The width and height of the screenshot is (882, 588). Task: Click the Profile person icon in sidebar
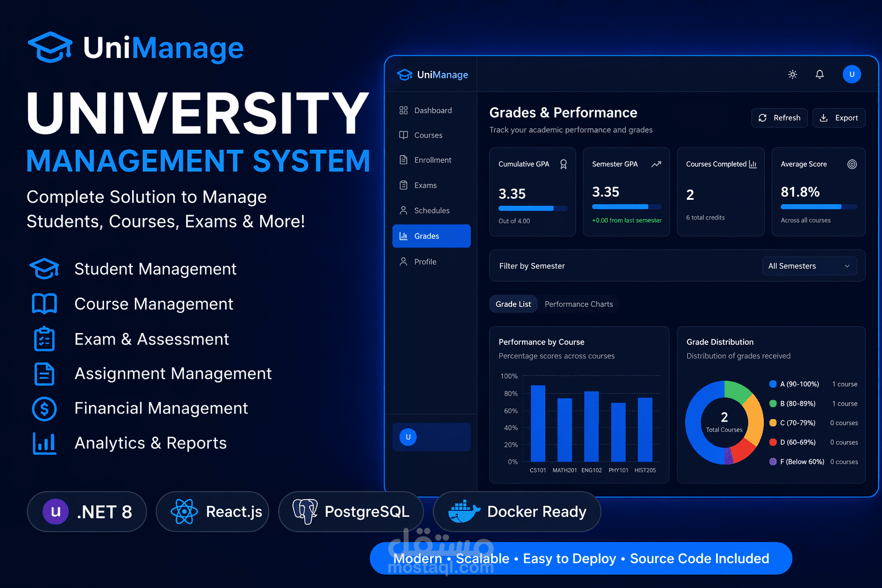pos(404,261)
